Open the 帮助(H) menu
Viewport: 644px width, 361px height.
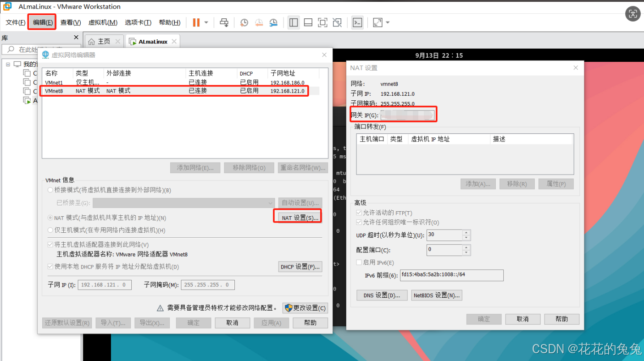pyautogui.click(x=170, y=22)
